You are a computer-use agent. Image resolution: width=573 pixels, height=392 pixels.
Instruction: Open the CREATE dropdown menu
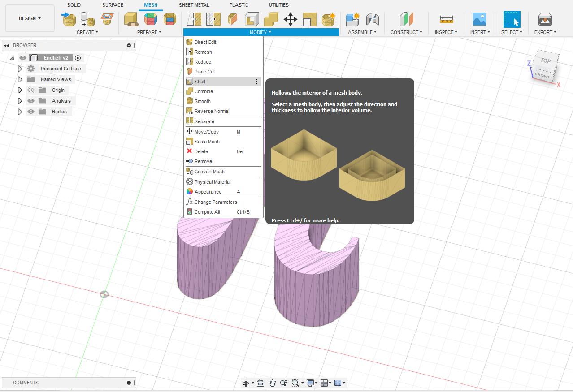pyautogui.click(x=87, y=32)
